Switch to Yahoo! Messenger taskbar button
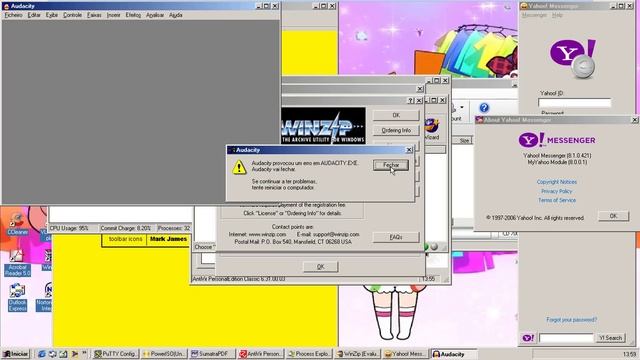This screenshot has height=360, width=640. pyautogui.click(x=405, y=354)
